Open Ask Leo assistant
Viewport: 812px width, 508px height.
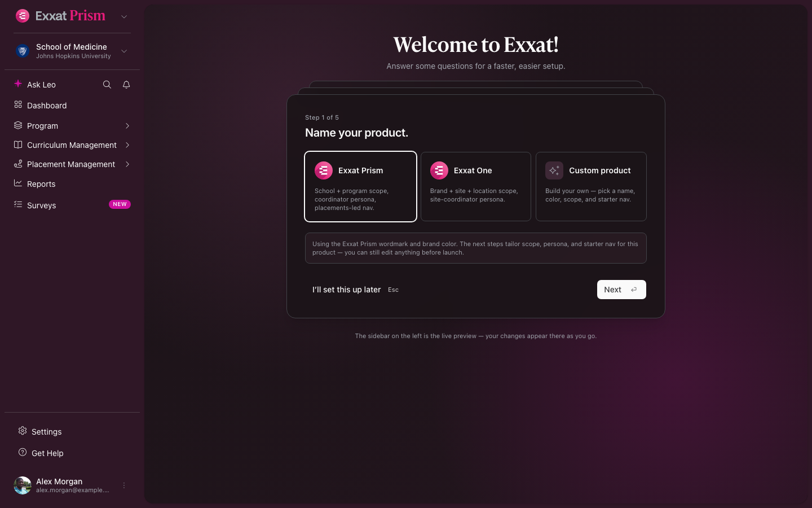pos(41,85)
